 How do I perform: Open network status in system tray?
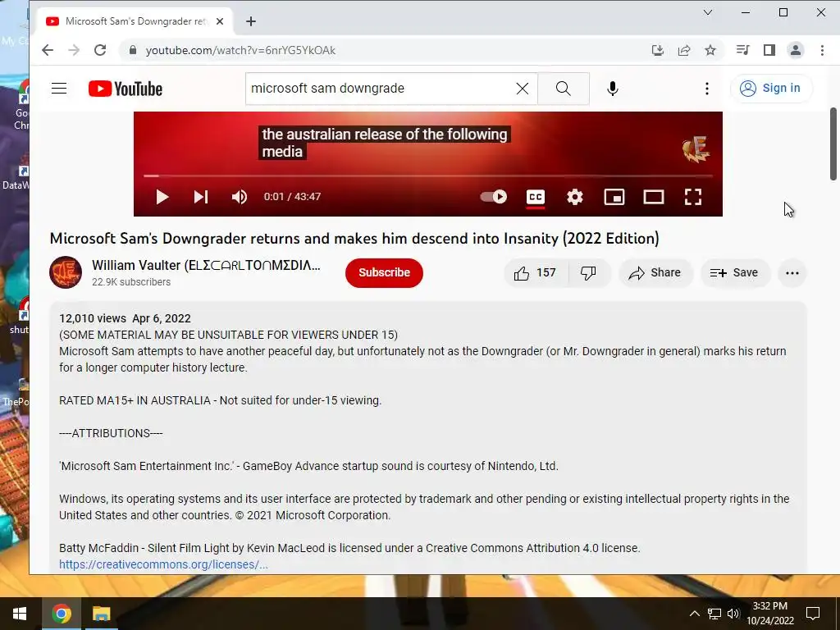pos(714,614)
